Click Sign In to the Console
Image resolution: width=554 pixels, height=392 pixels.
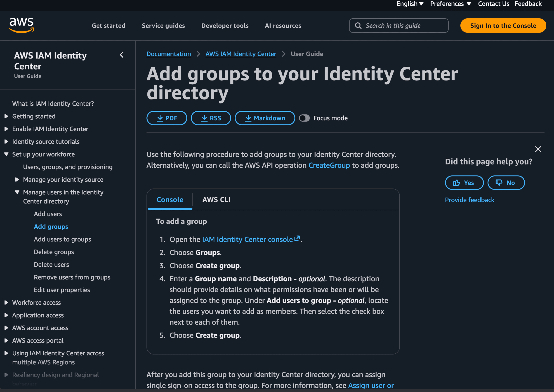tap(503, 26)
